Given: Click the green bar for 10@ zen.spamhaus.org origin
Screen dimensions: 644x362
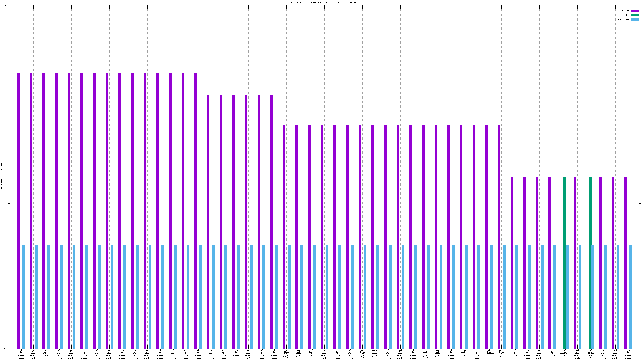Looking at the screenshot, I should click(590, 262).
